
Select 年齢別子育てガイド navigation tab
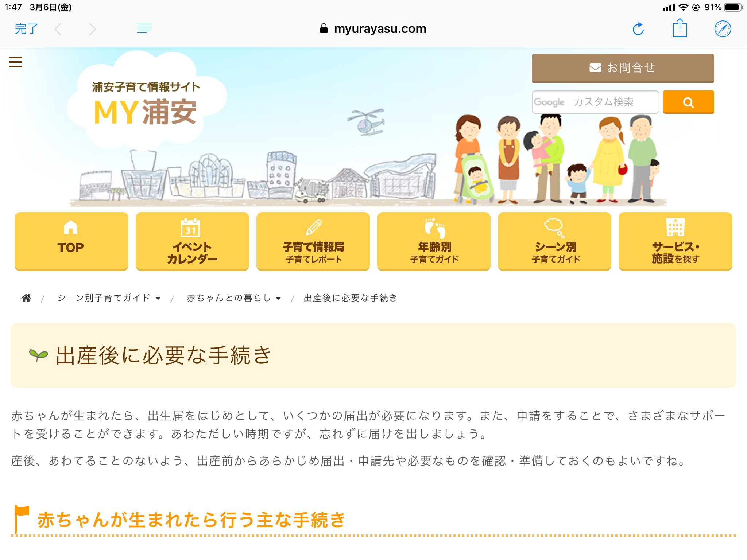(x=434, y=241)
